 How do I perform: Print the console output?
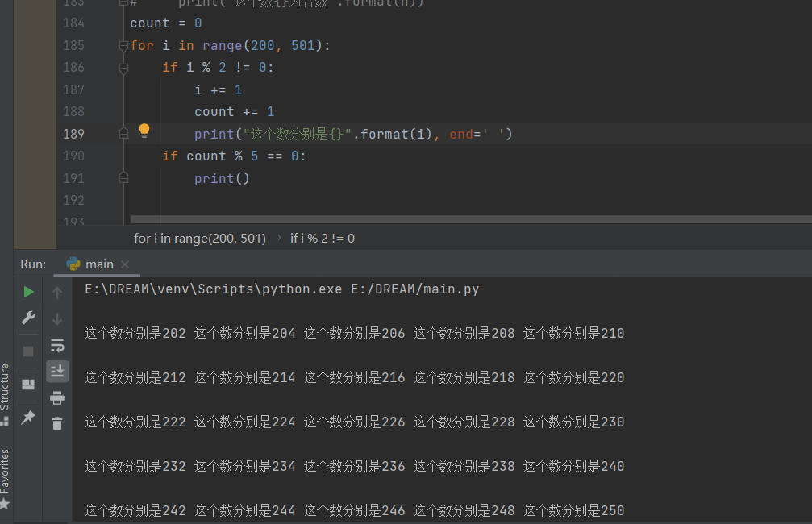[57, 397]
